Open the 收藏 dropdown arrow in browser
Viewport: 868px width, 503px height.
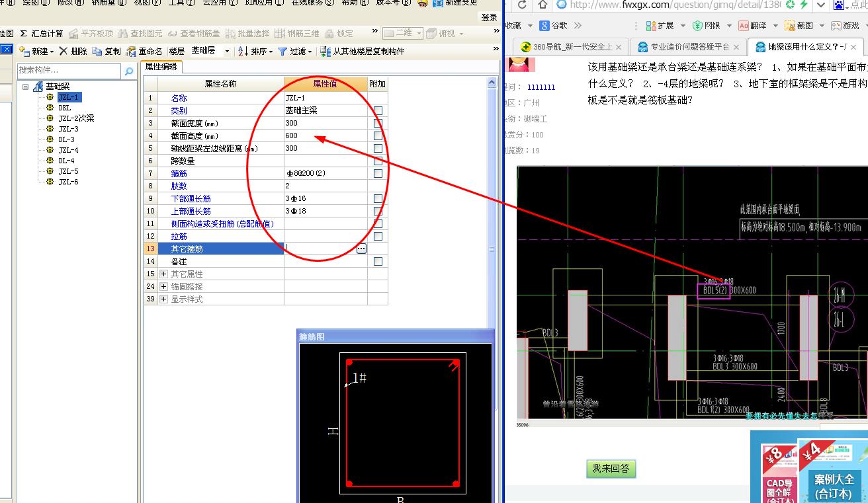pyautogui.click(x=530, y=25)
